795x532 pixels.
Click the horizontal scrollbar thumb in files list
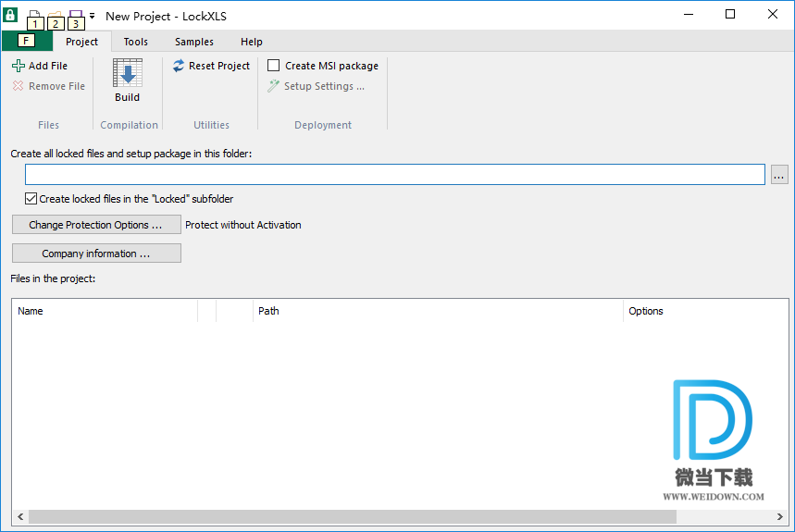point(353,517)
